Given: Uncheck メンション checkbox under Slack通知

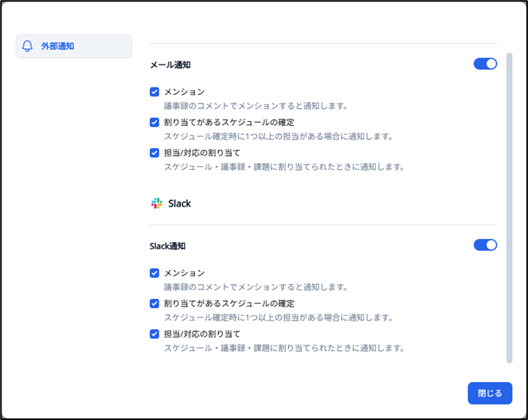Looking at the screenshot, I should [155, 273].
